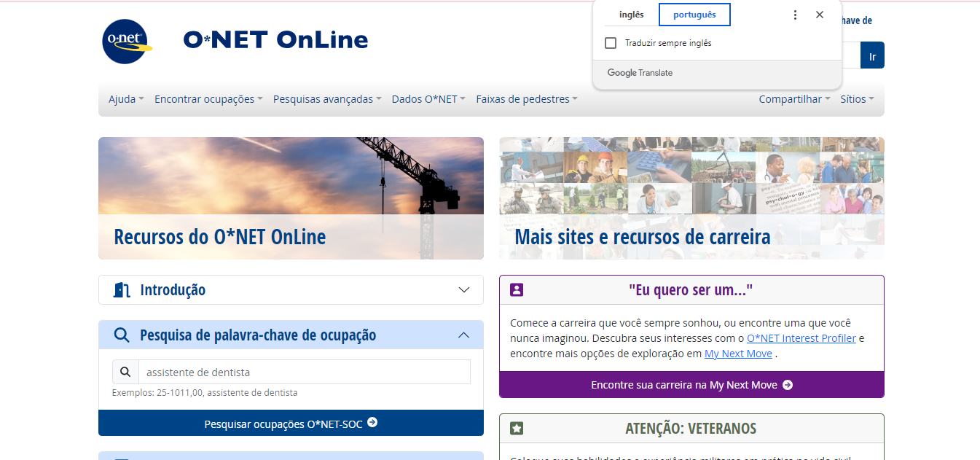980x460 pixels.
Task: Click the magnifier icon in keyword search header
Action: (122, 335)
